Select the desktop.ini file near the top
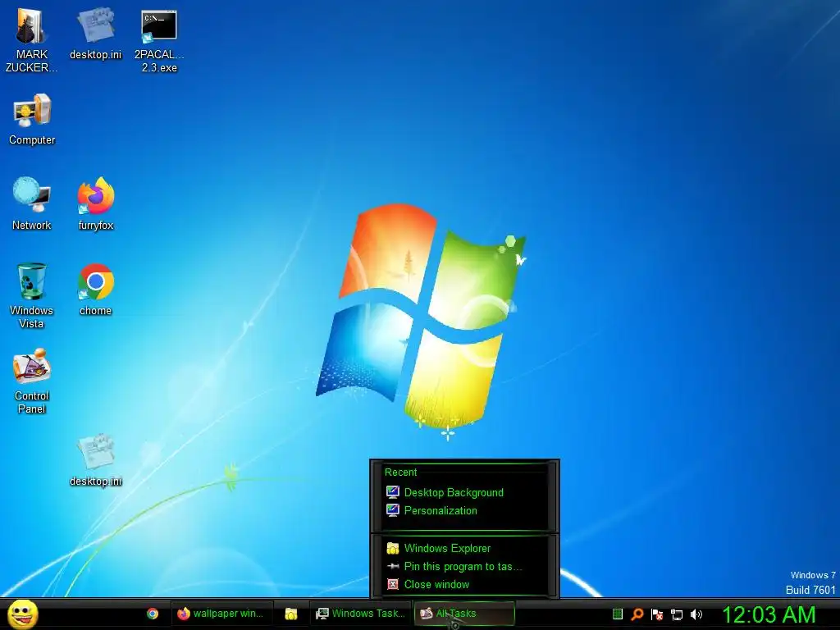This screenshot has width=840, height=630. tap(95, 34)
